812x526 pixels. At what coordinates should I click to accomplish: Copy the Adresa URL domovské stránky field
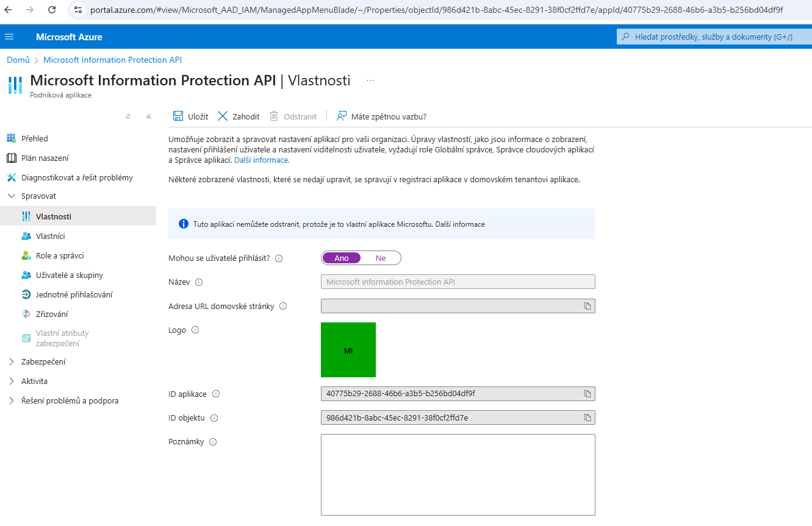[587, 306]
